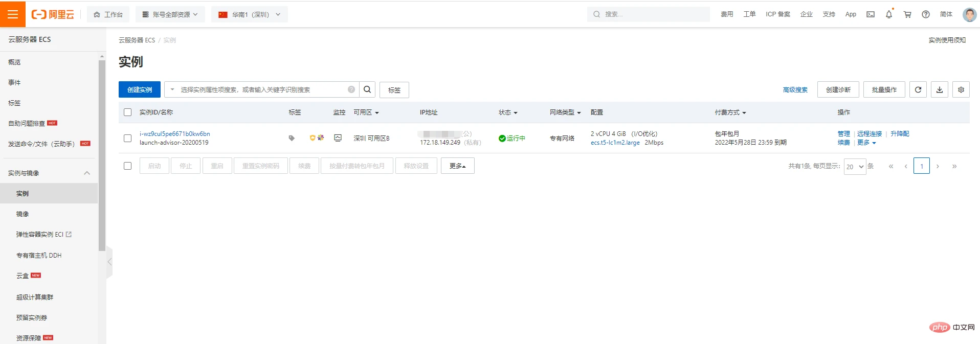Go to the previous page arrow
Viewport: 980px width, 344px height.
pyautogui.click(x=906, y=166)
